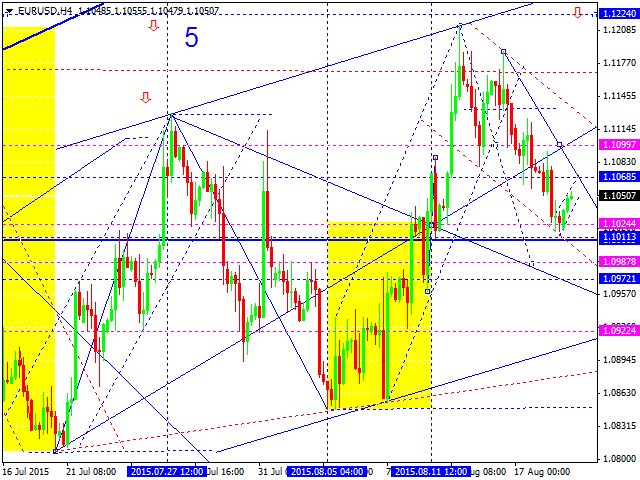Click the 1.11455 price axis value
The height and width of the screenshot is (480, 640).
coord(619,96)
